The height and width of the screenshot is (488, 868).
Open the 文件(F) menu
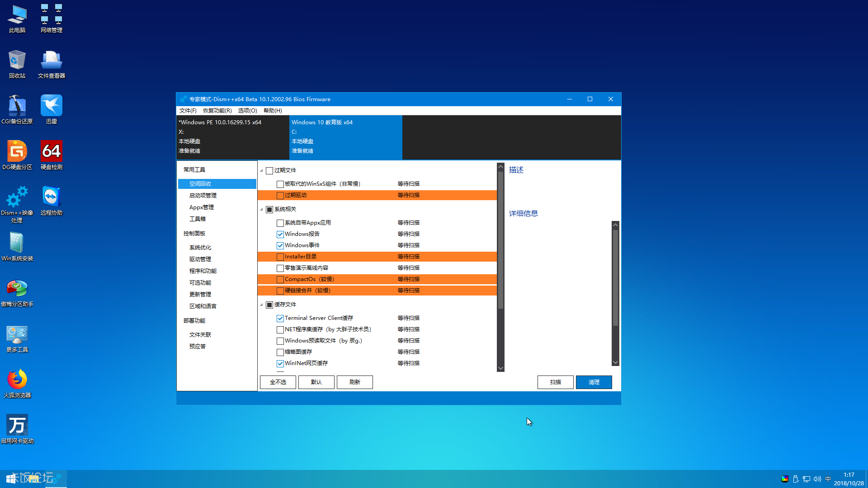pyautogui.click(x=188, y=111)
